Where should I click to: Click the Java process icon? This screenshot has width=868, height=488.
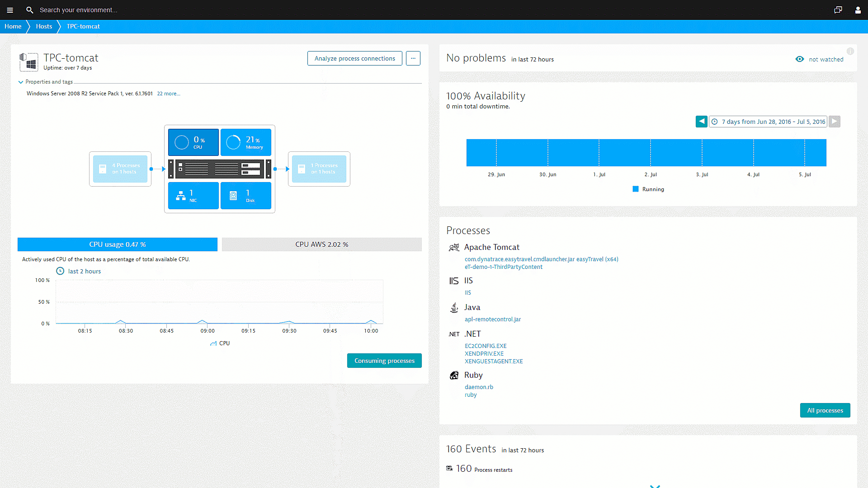click(454, 307)
